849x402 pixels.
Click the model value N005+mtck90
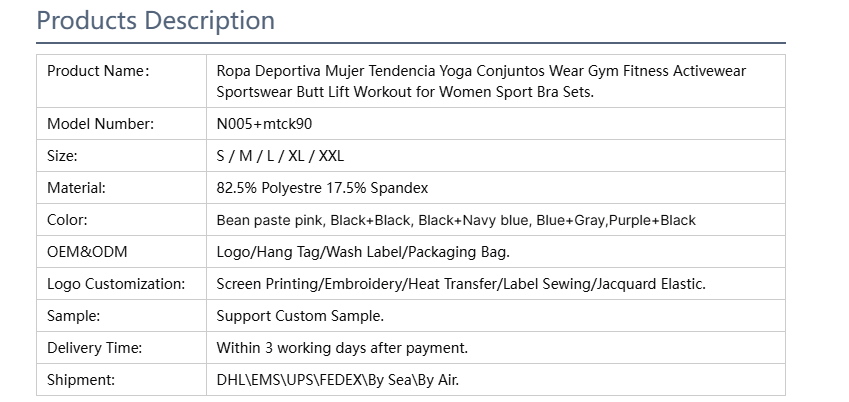click(264, 124)
